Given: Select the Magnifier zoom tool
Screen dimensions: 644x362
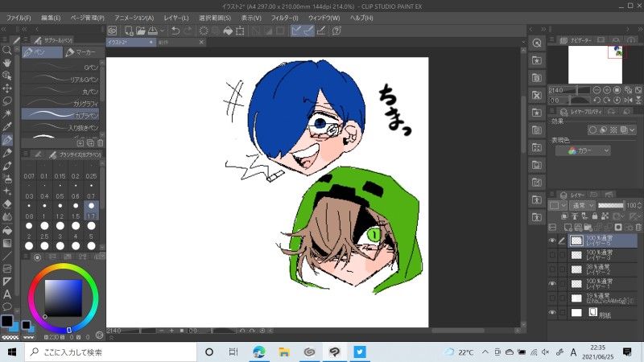Looking at the screenshot, I should click(7, 50).
